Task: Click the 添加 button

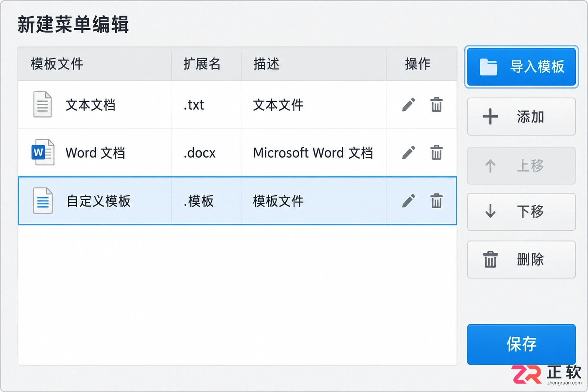Action: click(521, 117)
